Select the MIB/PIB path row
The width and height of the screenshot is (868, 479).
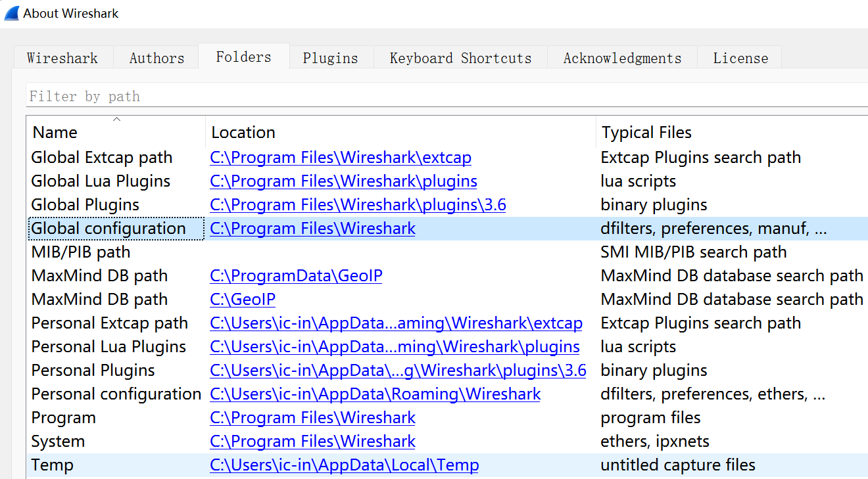tap(81, 252)
